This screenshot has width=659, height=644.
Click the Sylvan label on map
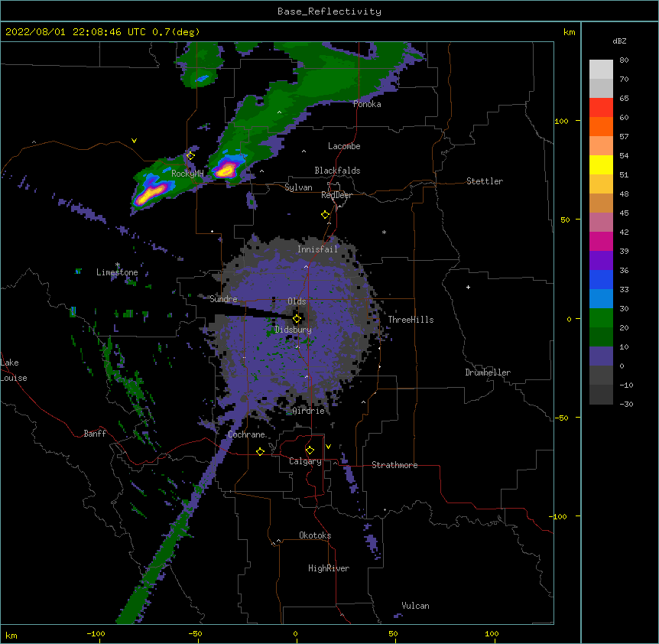point(298,187)
